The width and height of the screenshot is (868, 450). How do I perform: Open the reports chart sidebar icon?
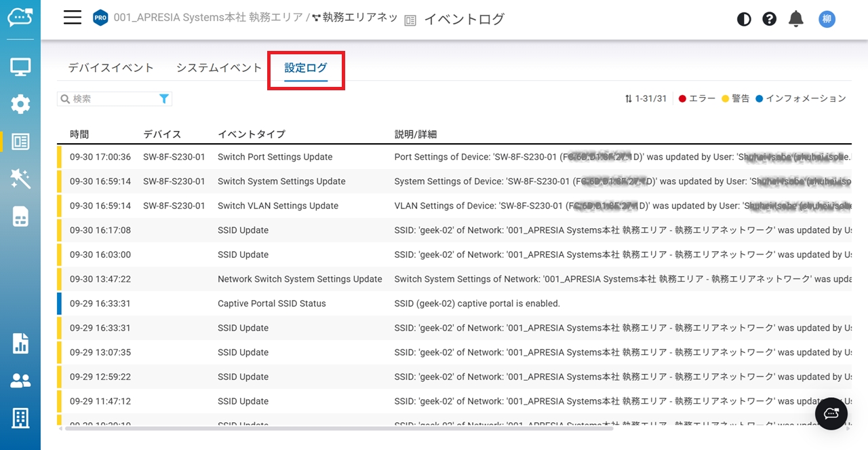pyautogui.click(x=20, y=343)
